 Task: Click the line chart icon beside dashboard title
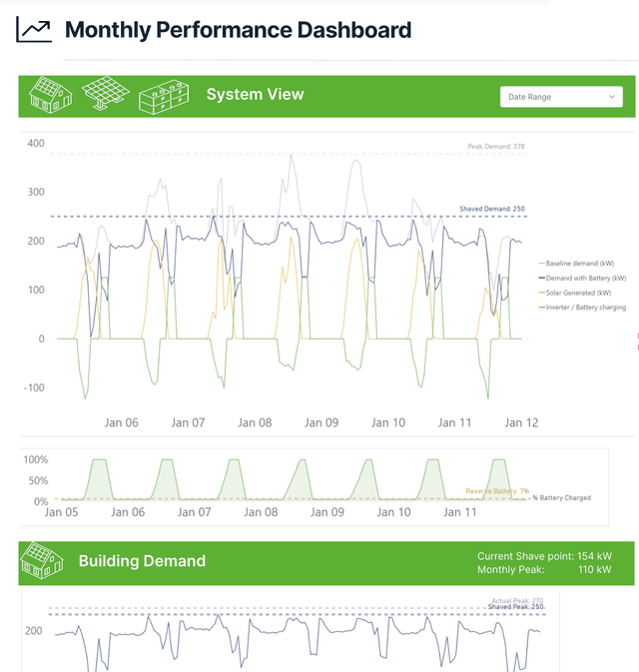[x=34, y=29]
